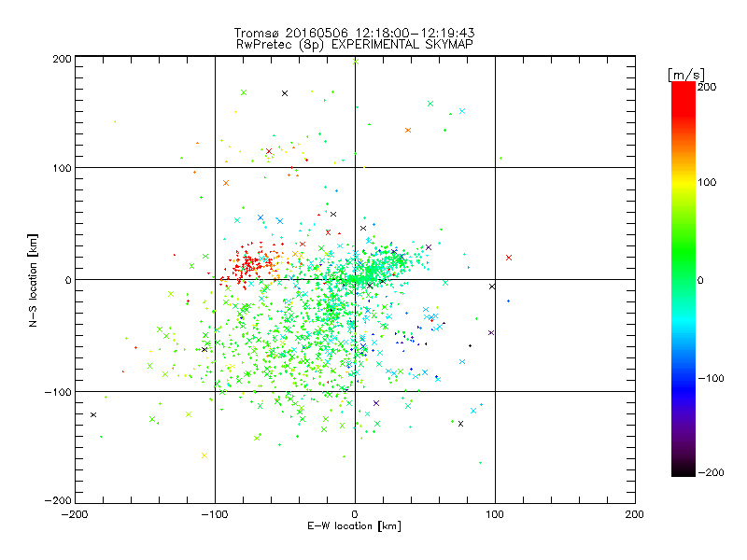Image resolution: width=747 pixels, height=560 pixels.
Task: Click the y-axis tick label −200
Action: (58, 500)
